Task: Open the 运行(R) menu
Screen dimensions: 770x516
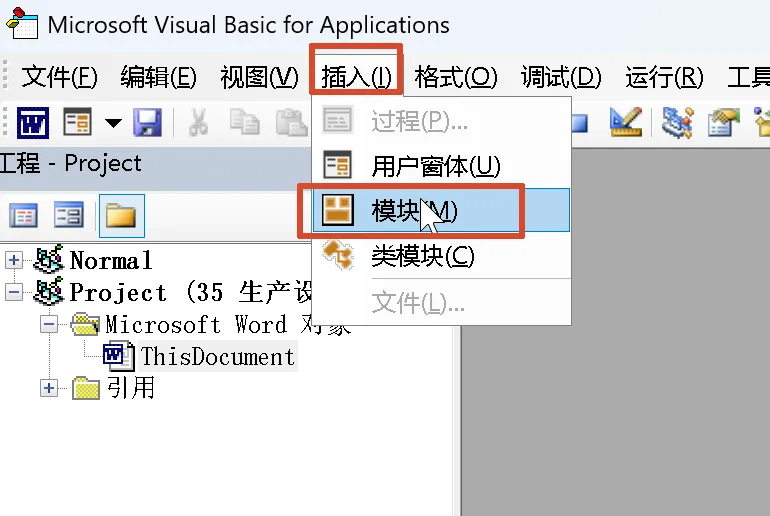Action: tap(664, 77)
